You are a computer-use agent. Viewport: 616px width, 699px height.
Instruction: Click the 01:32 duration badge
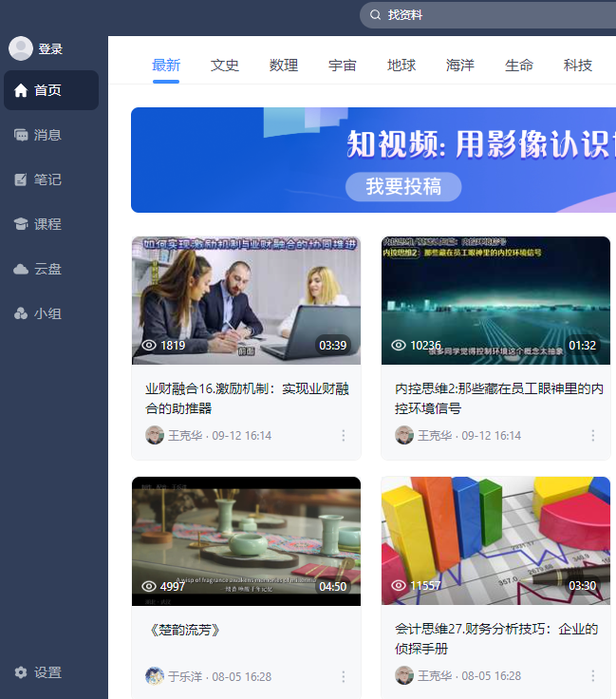[582, 345]
